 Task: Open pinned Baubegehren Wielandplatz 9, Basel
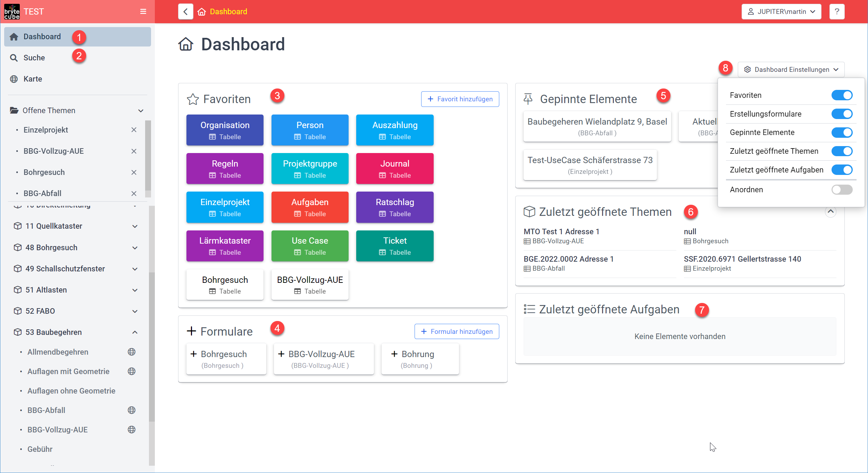[x=597, y=127]
